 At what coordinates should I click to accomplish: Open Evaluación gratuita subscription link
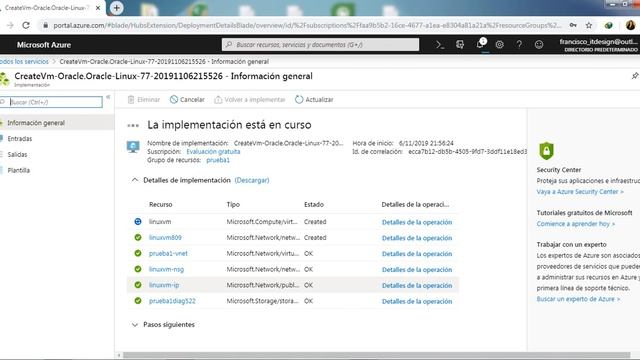pyautogui.click(x=213, y=151)
